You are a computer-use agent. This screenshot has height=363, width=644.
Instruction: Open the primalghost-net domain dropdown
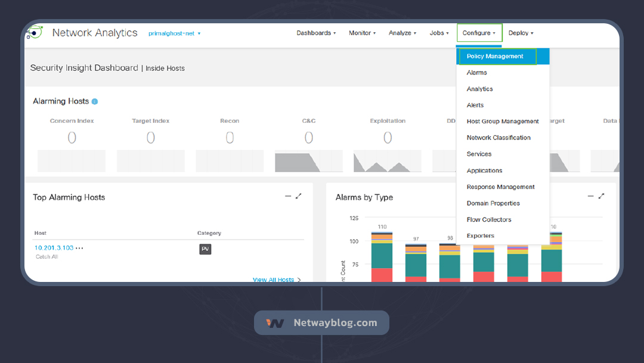[174, 33]
